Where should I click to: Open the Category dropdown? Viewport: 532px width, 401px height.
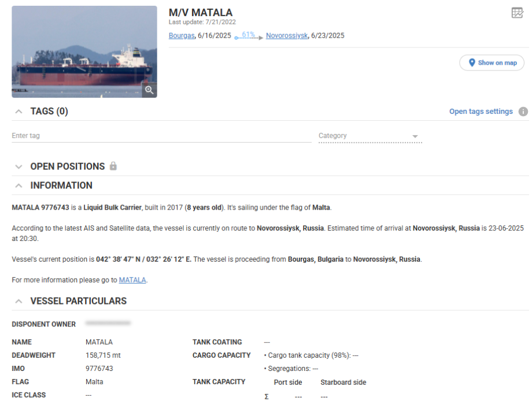(370, 136)
